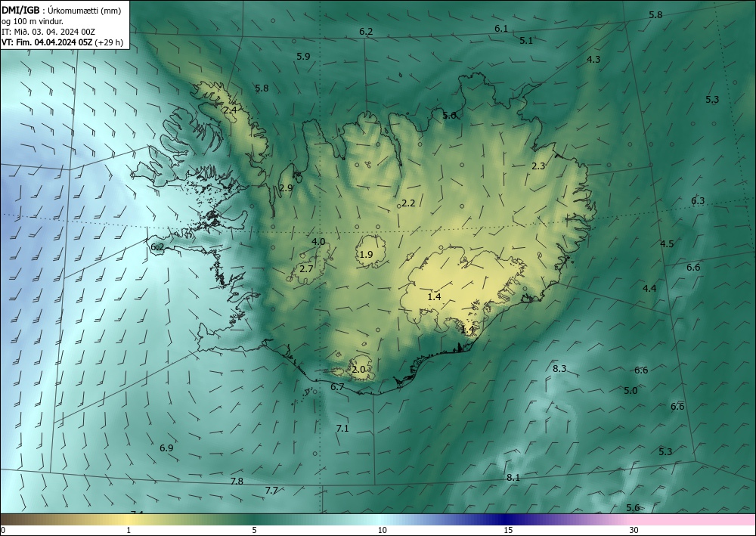Click the 7.1 value label
756x536 pixels.
point(342,428)
